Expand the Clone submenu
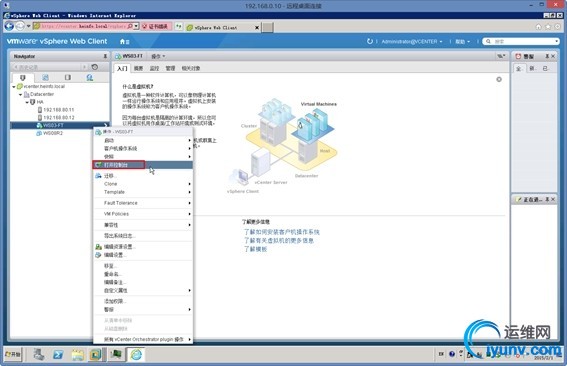The width and height of the screenshot is (567, 366). (143, 184)
